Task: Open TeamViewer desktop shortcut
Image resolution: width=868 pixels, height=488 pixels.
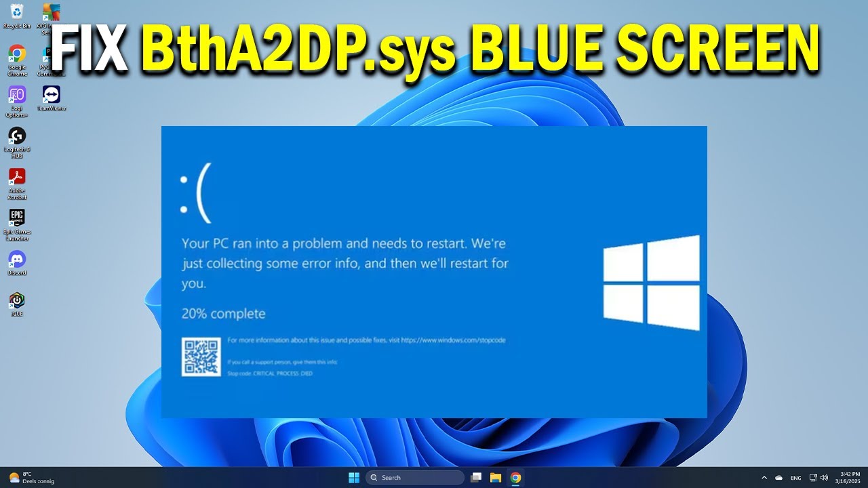Action: [51, 98]
